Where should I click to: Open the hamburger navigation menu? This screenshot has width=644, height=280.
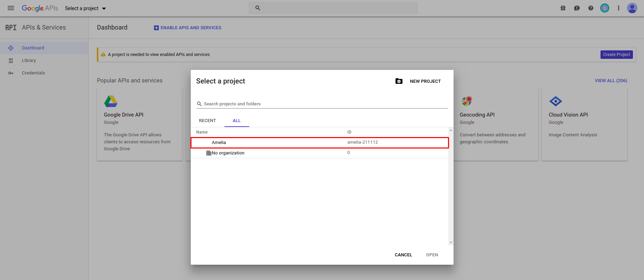pyautogui.click(x=11, y=8)
